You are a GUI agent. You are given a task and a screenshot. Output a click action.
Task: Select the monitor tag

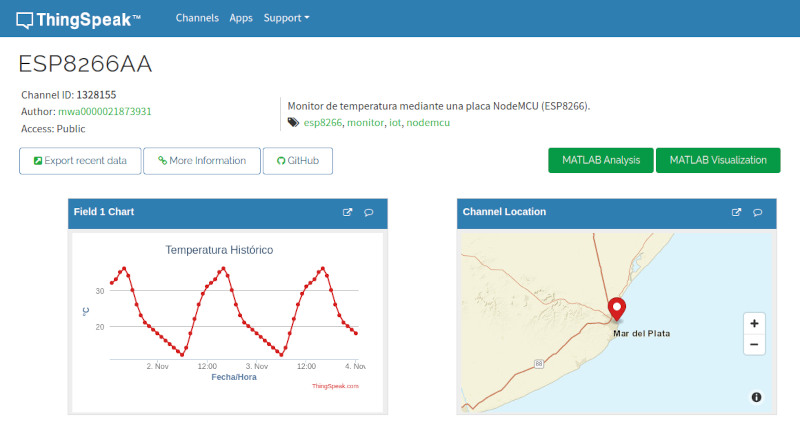click(x=365, y=122)
